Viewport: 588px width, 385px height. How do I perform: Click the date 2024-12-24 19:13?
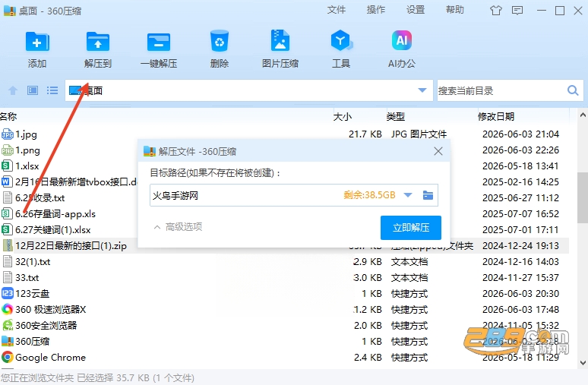pyautogui.click(x=520, y=245)
